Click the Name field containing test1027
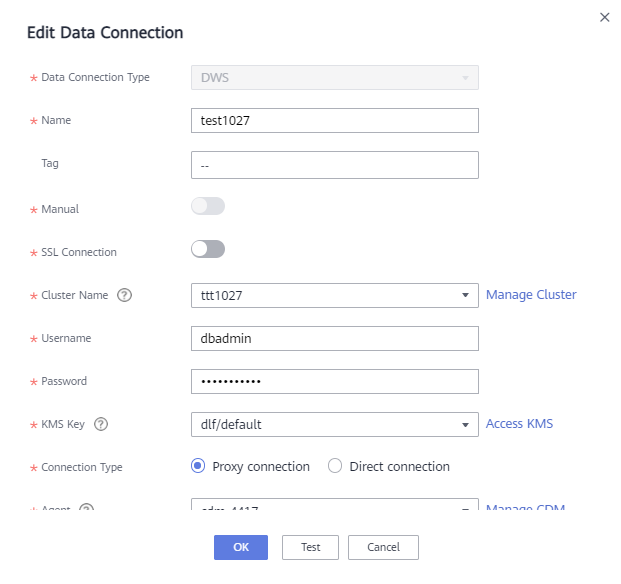621x584 pixels. click(335, 120)
